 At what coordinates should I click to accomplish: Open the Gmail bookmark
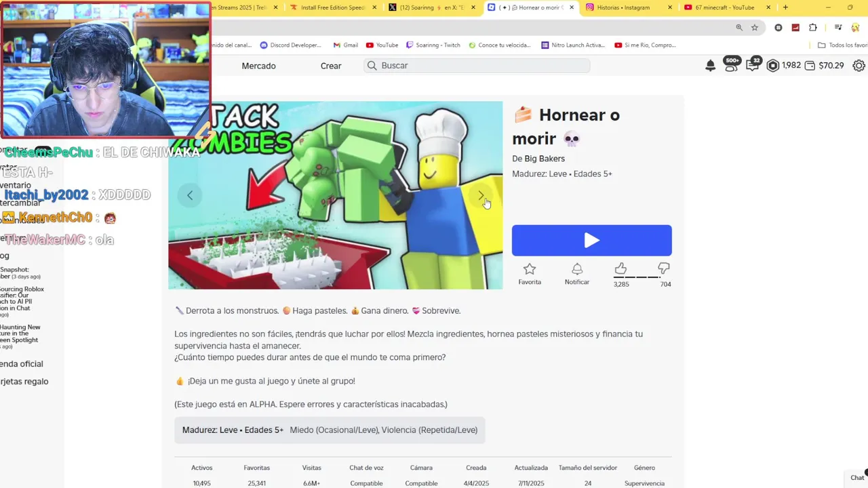click(x=345, y=45)
